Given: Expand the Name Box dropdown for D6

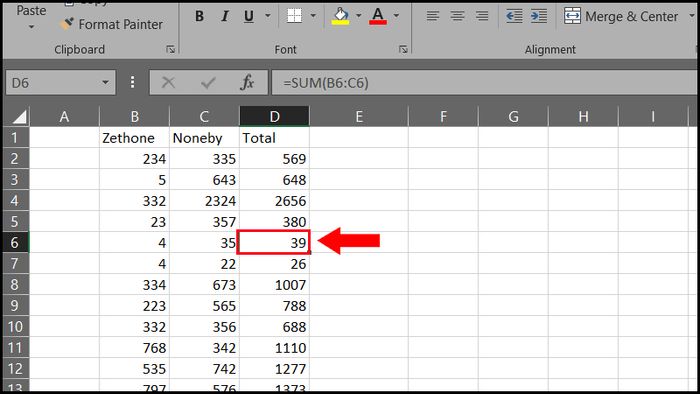Looking at the screenshot, I should coord(105,83).
